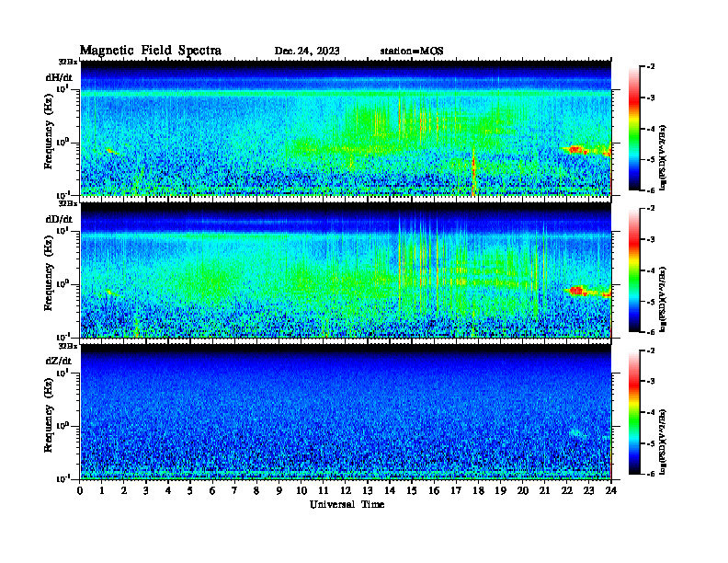
Task: Click the log(PSD) label beside dH/dt color bar
Action: 663,157
